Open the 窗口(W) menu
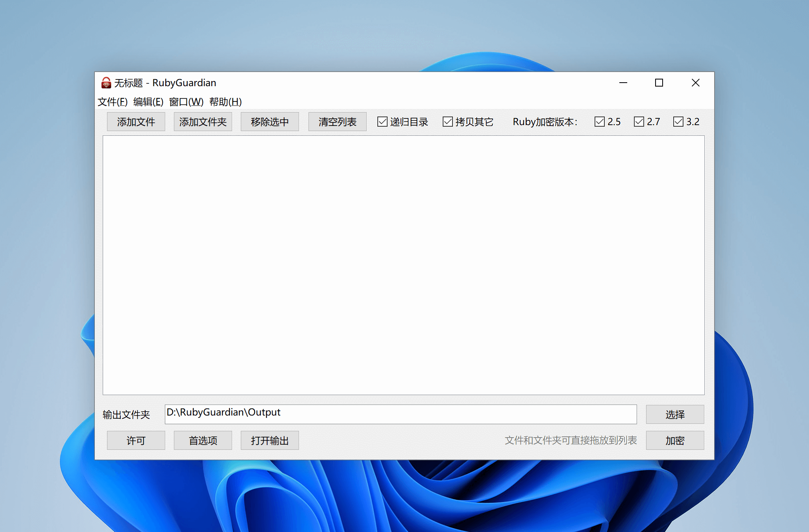This screenshot has height=532, width=809. [x=186, y=102]
